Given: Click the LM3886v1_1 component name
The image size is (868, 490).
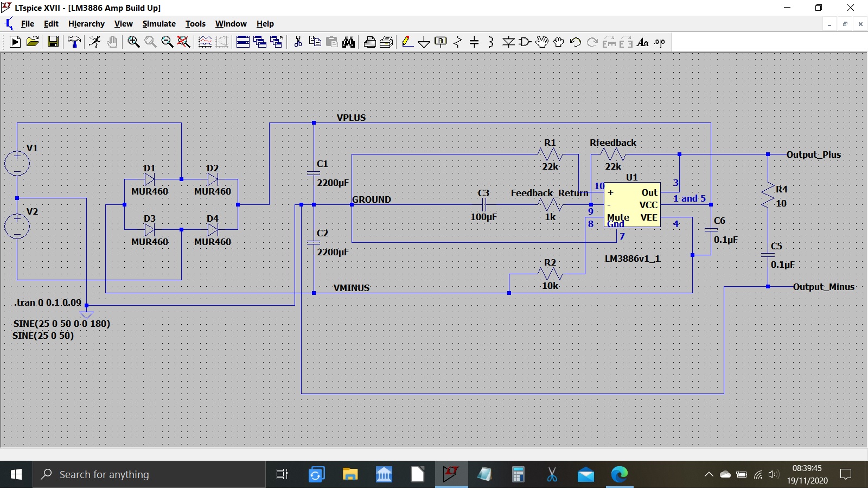Looking at the screenshot, I should (633, 259).
